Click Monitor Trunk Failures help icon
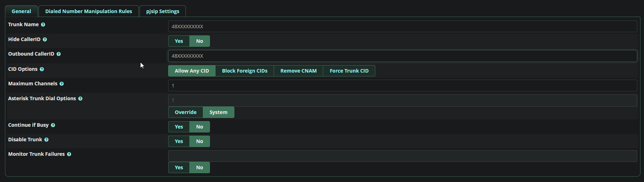 (69, 154)
